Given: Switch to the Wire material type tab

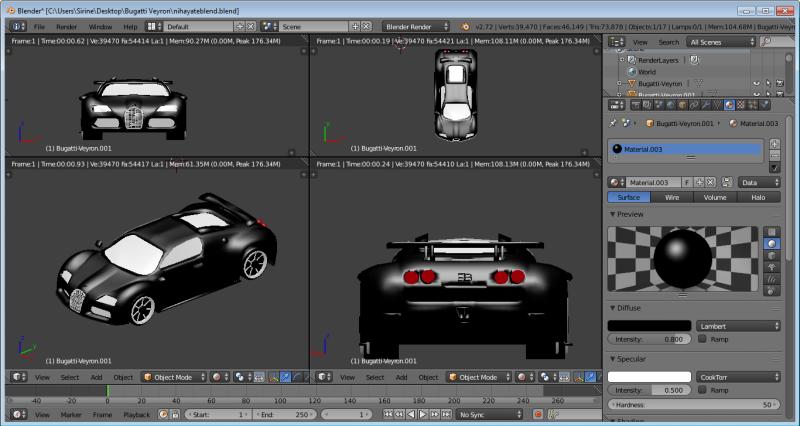Looking at the screenshot, I should [x=671, y=197].
